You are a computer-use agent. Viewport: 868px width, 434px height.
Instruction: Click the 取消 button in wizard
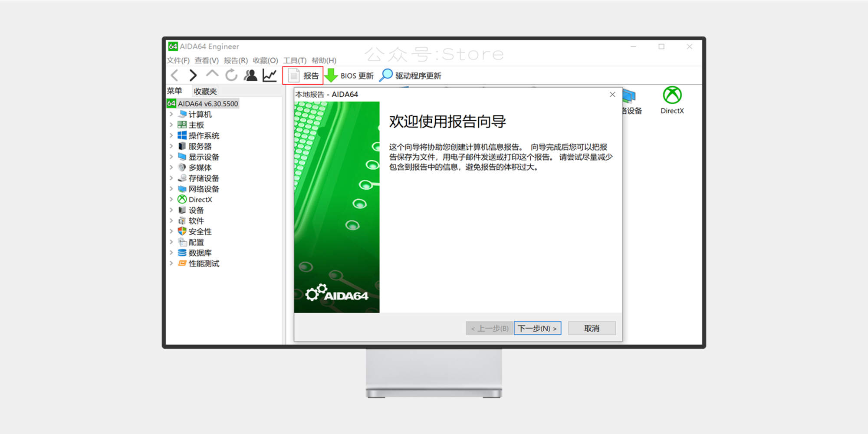(x=592, y=328)
